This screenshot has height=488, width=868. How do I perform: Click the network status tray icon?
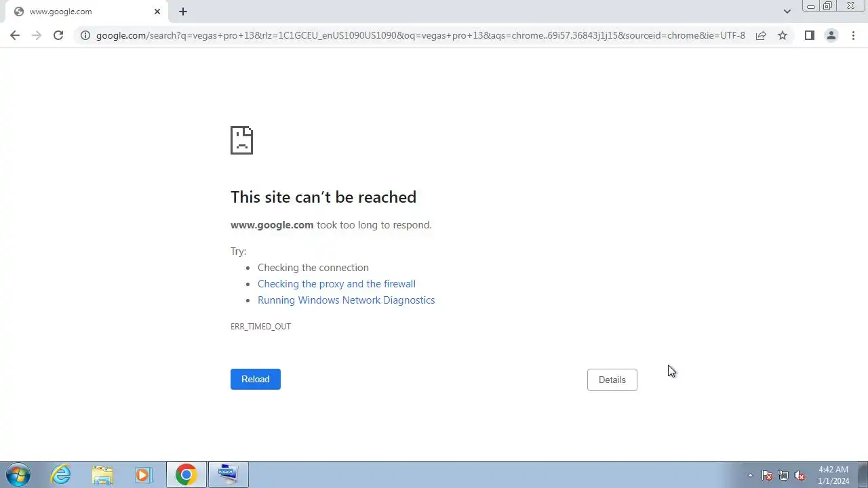coord(783,475)
